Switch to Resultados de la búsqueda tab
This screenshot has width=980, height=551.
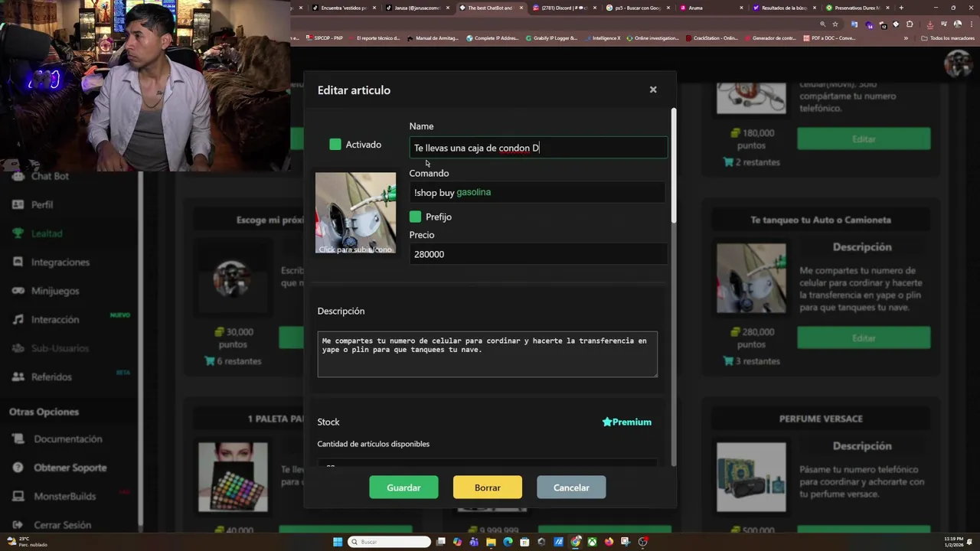coord(784,8)
